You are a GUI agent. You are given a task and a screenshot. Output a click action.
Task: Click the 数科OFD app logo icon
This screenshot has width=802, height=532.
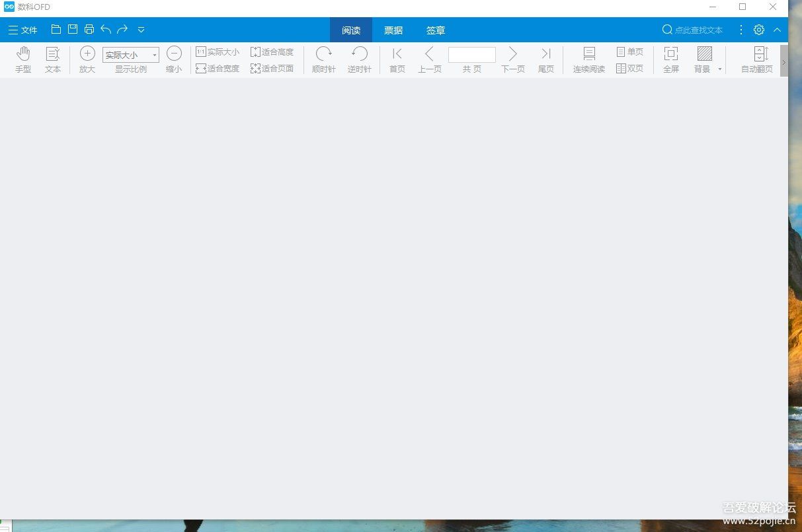9,7
